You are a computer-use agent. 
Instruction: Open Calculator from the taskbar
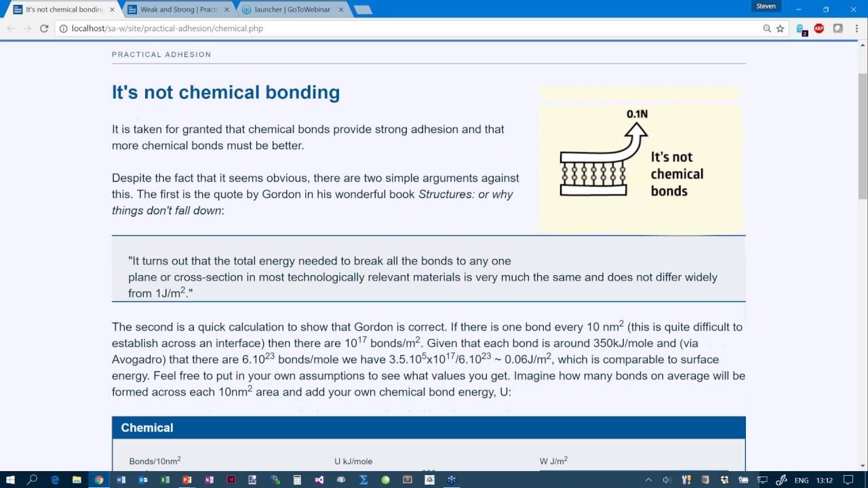pos(297,480)
